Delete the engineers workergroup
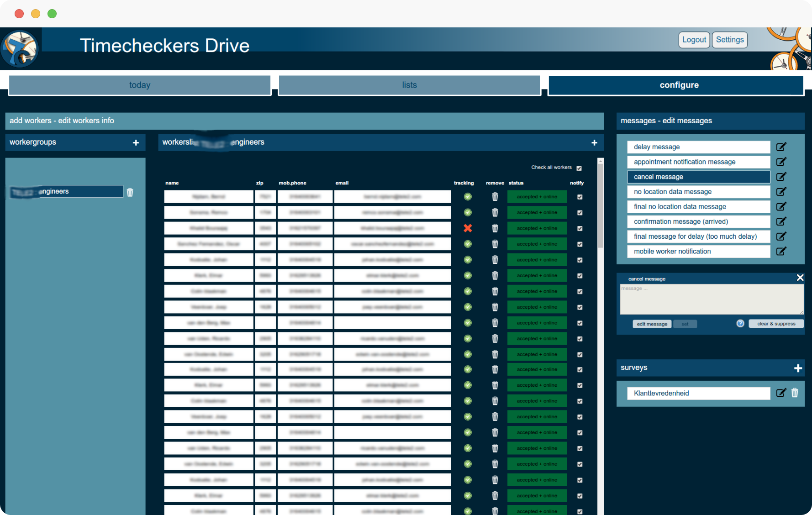The height and width of the screenshot is (515, 812). coord(130,192)
